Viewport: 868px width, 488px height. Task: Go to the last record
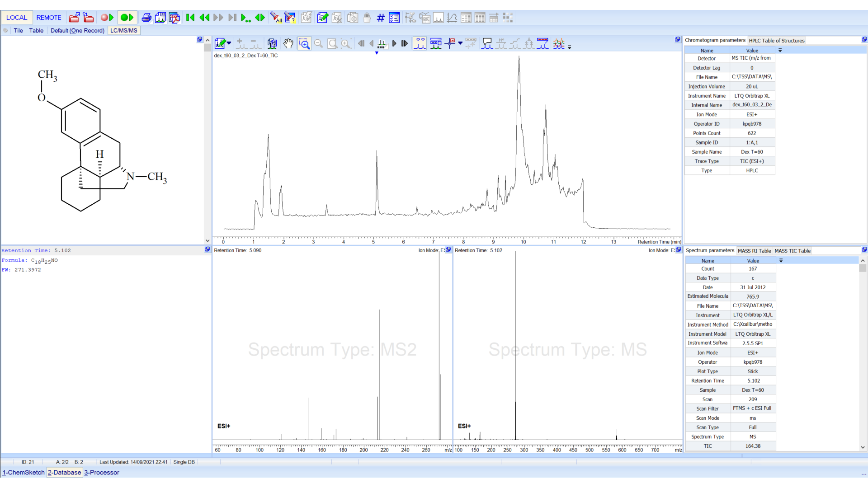click(232, 18)
